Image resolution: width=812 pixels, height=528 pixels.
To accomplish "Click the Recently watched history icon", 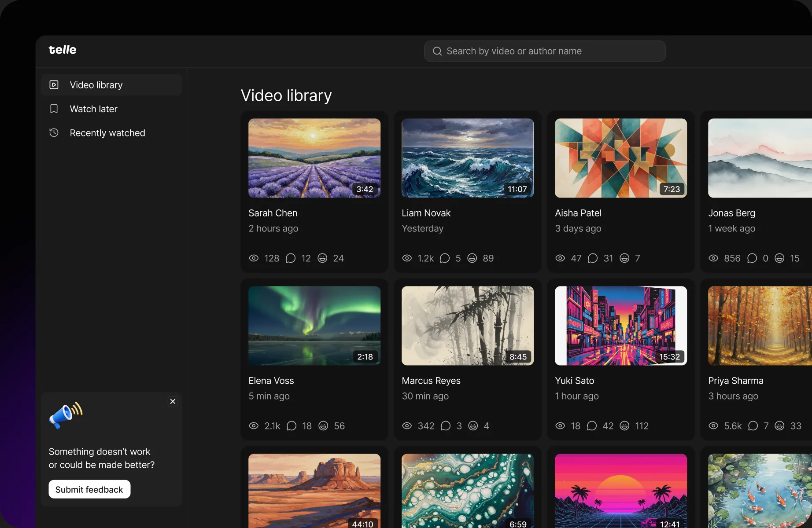I will point(54,132).
